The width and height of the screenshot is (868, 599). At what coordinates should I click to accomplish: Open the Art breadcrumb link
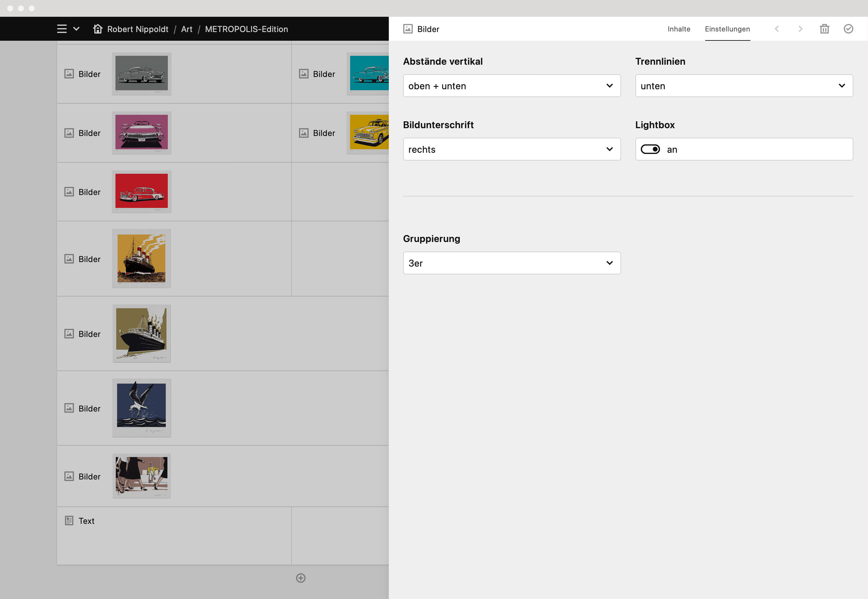(x=186, y=29)
